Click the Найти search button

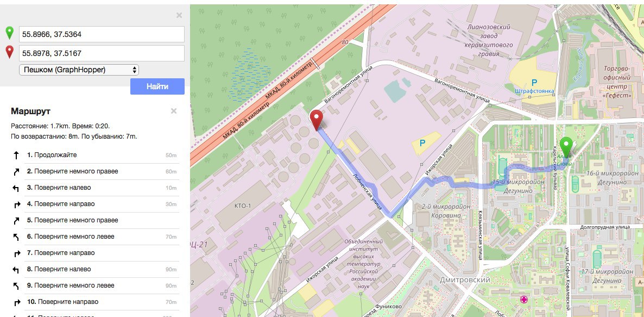point(157,87)
